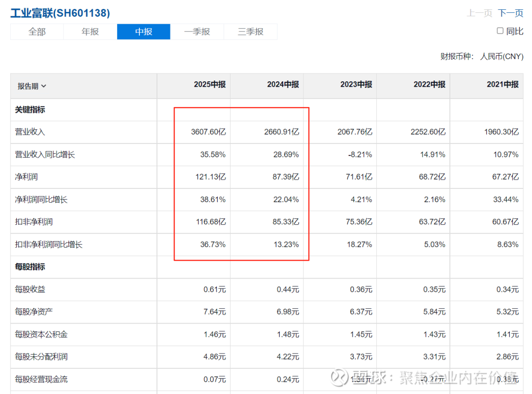The image size is (532, 394).
Task: Click the 1960.30亿 revenue value
Action: 501,132
